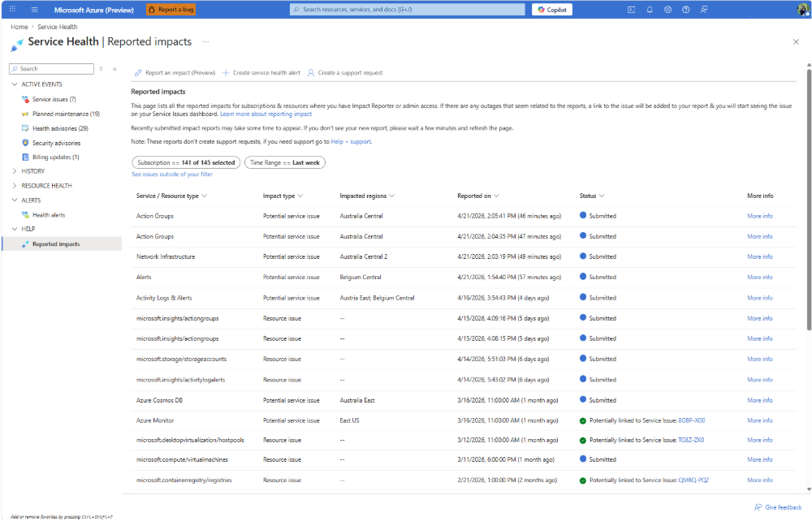Click microsoft.storage/storageaccounts cell
This screenshot has height=521, width=812.
pos(181,359)
